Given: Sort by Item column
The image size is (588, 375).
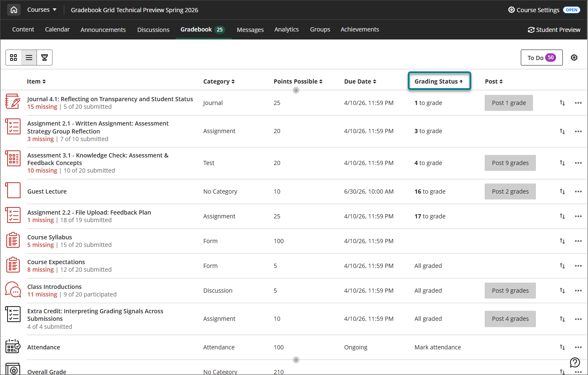Looking at the screenshot, I should pyautogui.click(x=37, y=81).
